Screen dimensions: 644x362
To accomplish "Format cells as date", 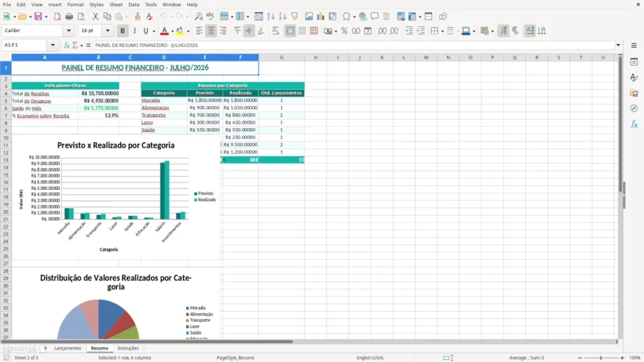I will pos(368,31).
